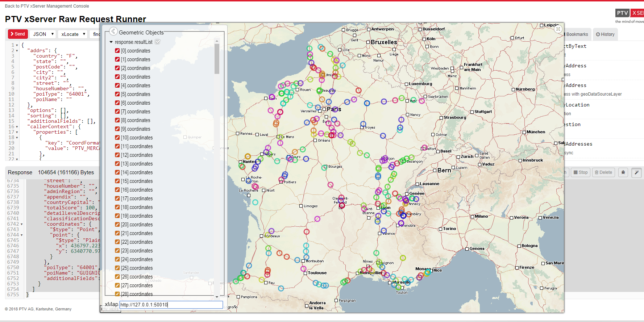Open the xLocate service dropdown
Viewport: 644px width, 322px height.
click(x=73, y=34)
